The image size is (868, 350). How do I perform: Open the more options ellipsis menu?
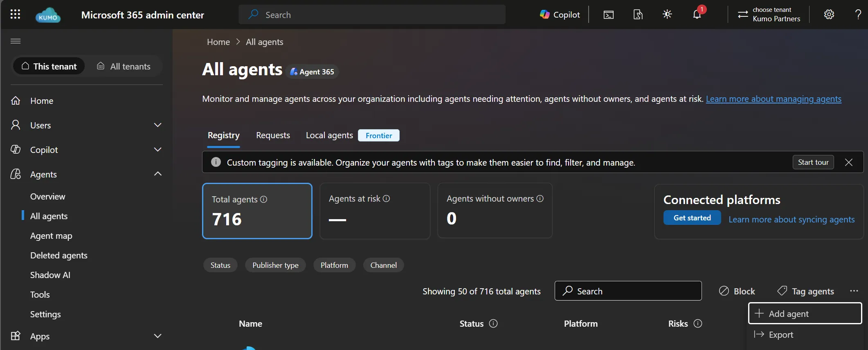point(854,291)
